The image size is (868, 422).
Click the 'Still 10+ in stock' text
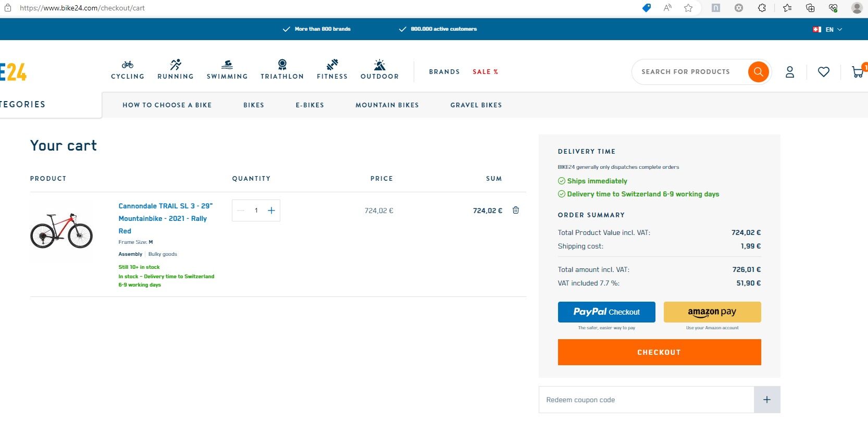[139, 267]
